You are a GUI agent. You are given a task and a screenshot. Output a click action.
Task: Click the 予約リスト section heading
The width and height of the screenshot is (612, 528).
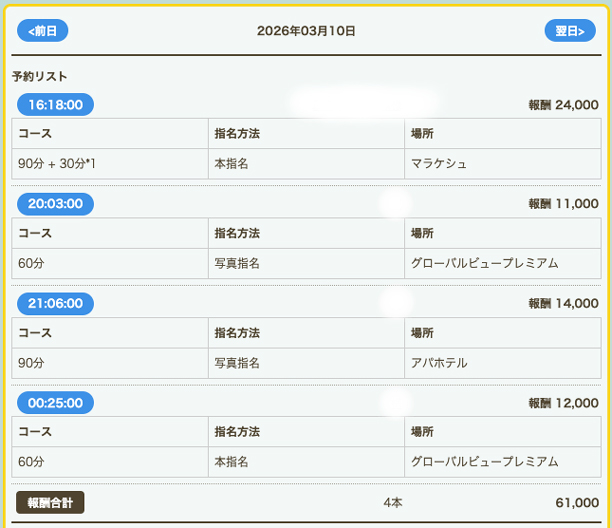[39, 76]
